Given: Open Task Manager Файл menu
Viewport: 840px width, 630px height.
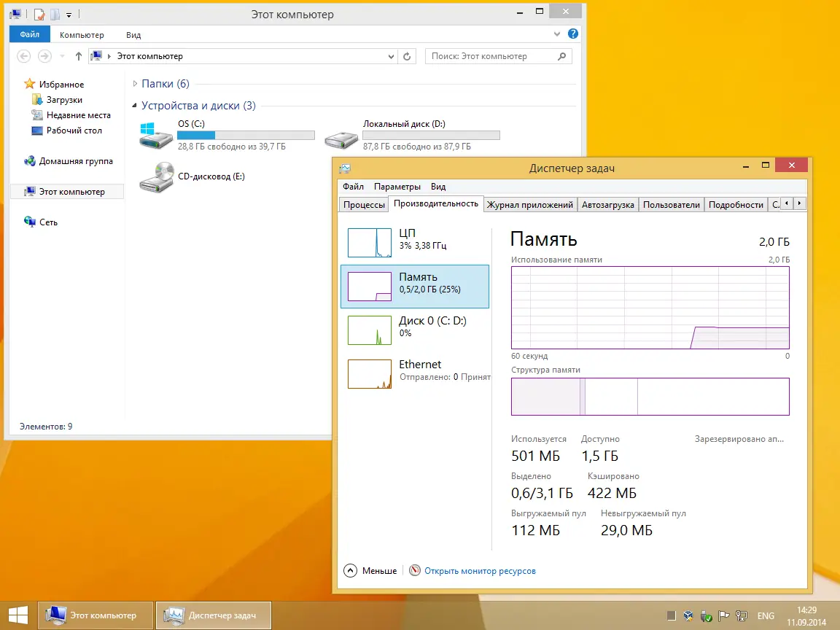Looking at the screenshot, I should point(353,187).
